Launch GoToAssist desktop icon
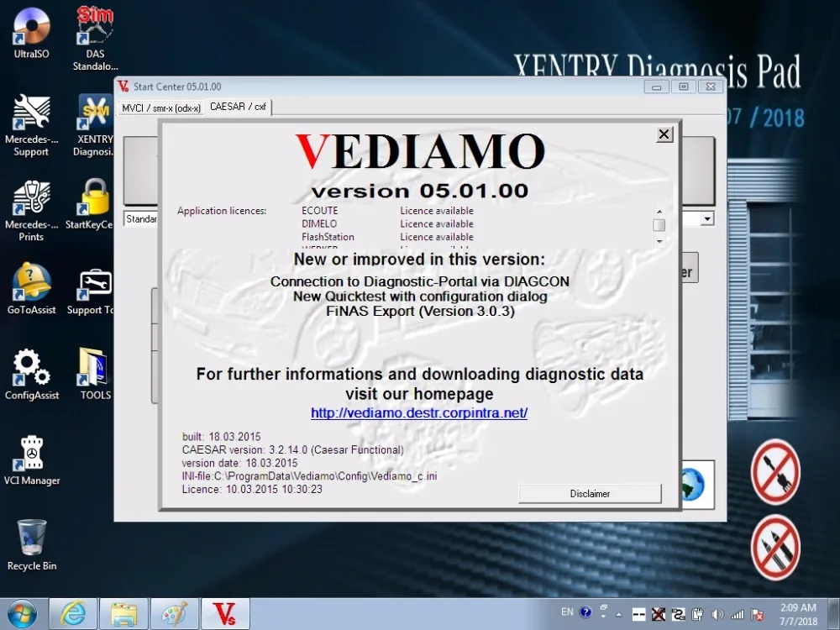Screen dimensions: 840x630 click(x=32, y=289)
